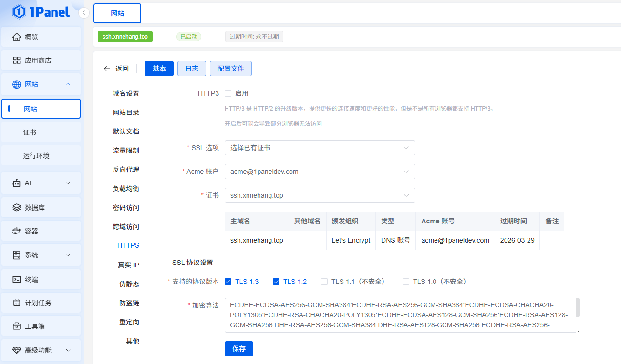The height and width of the screenshot is (364, 621).
Task: Select the 证书 certificates sidebar entry
Action: tap(41, 132)
